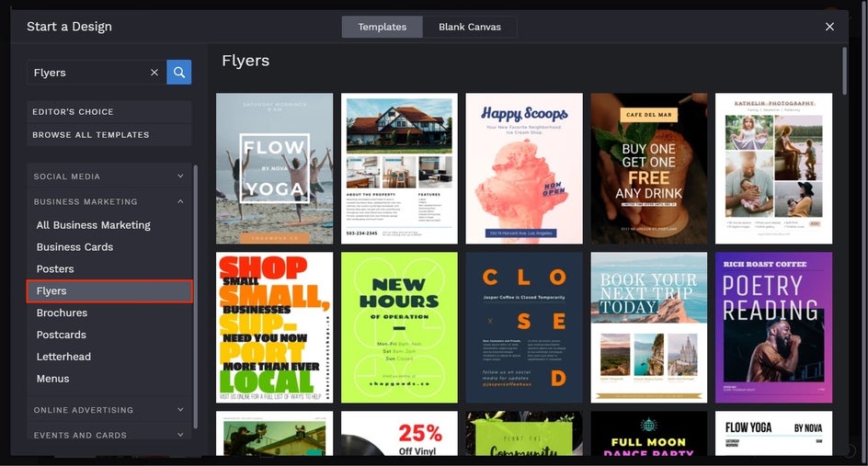Image resolution: width=868 pixels, height=466 pixels.
Task: Choose the Closed coffee shop template
Action: (x=524, y=327)
